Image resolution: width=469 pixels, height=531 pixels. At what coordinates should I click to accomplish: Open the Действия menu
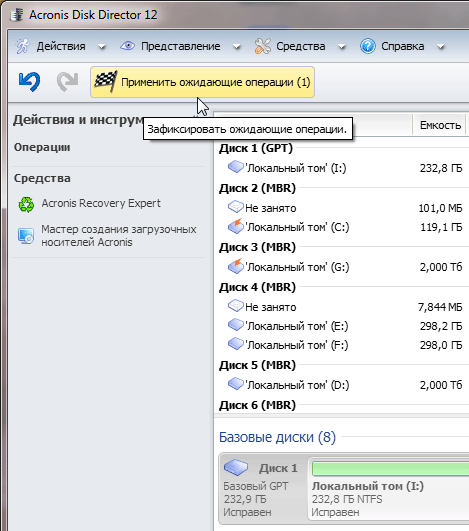(61, 46)
